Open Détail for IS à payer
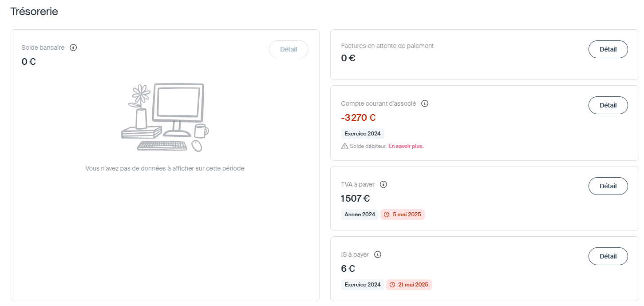 point(608,256)
